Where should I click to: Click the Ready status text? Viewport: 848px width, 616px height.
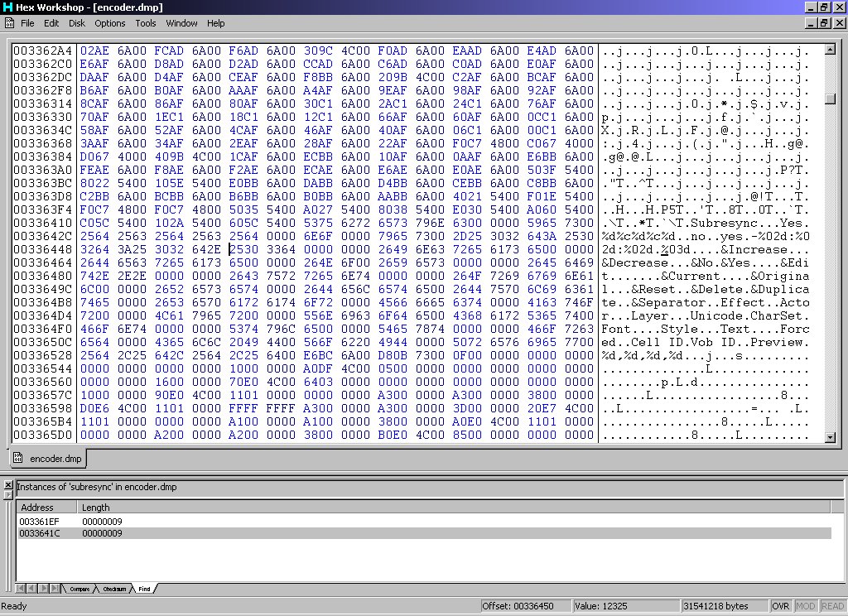click(x=13, y=606)
